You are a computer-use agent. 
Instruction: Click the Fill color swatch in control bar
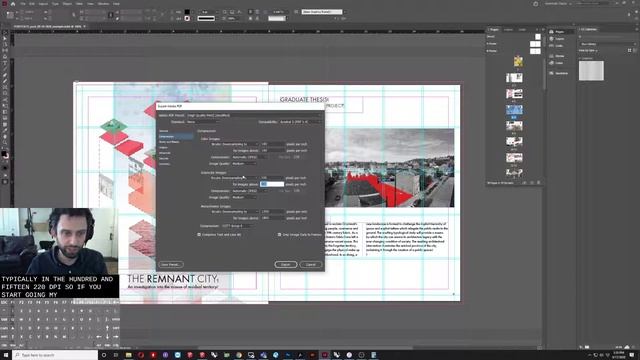(x=187, y=12)
